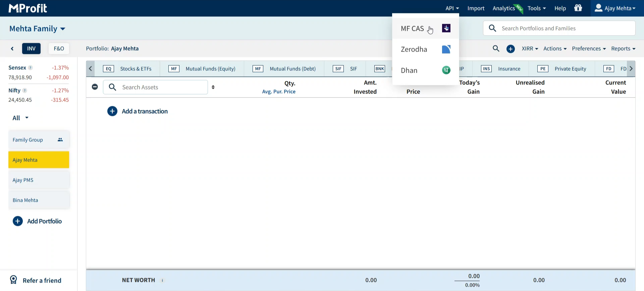Switch to the INV view

pos(32,49)
